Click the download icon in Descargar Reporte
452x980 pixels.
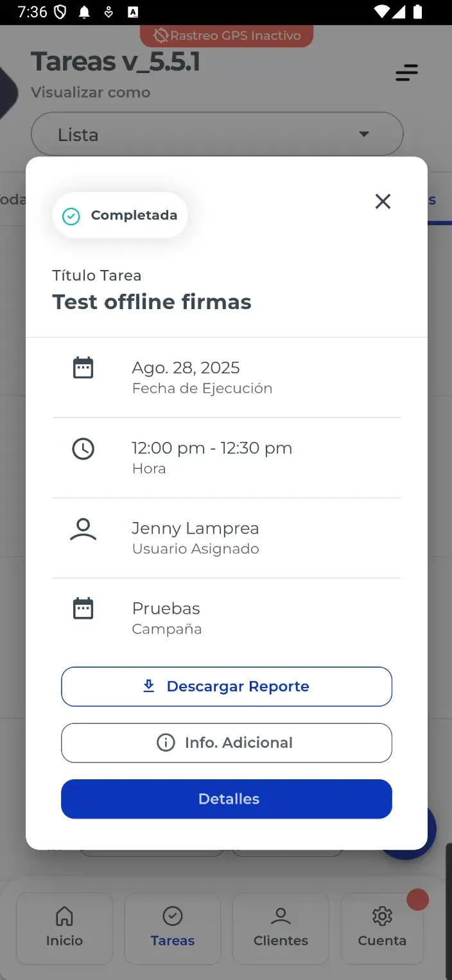point(149,686)
